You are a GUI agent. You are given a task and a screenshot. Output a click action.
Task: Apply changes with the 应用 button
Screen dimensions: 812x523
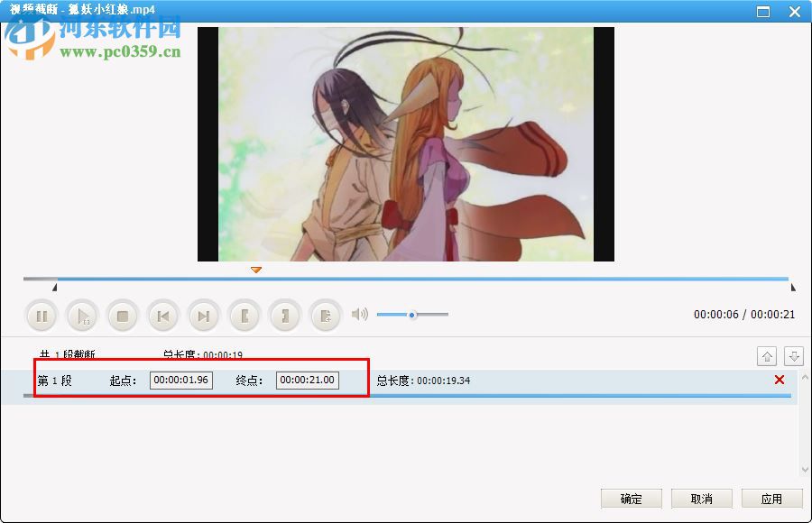[772, 498]
